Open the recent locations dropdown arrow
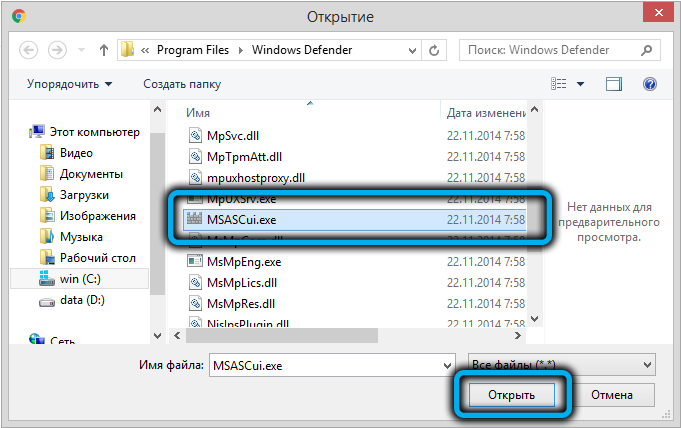 81,50
